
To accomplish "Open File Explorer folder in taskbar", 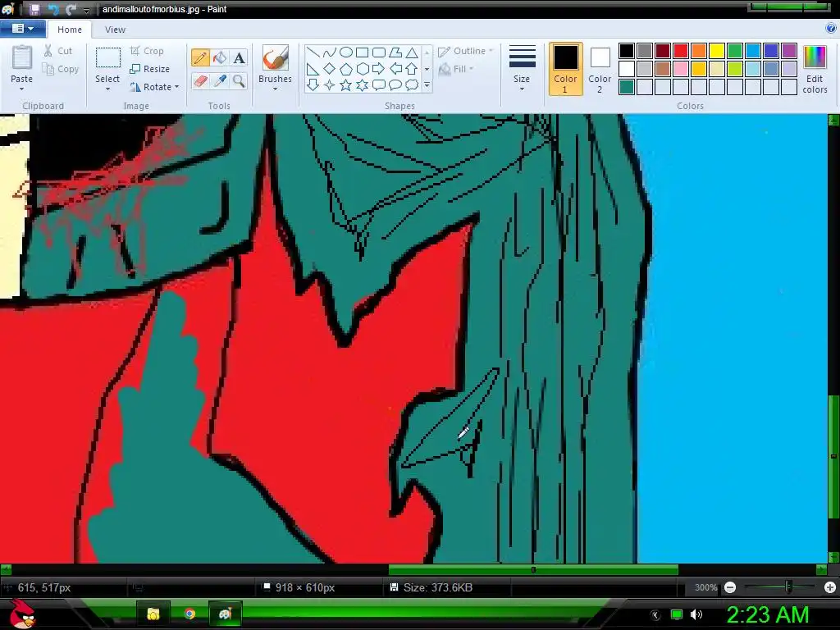I will pos(153,614).
